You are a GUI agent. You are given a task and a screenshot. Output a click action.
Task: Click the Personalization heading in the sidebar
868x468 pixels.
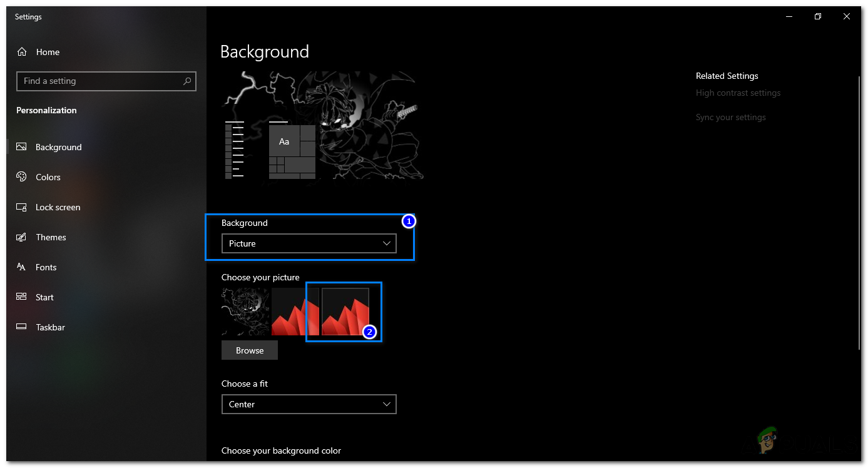pos(46,110)
